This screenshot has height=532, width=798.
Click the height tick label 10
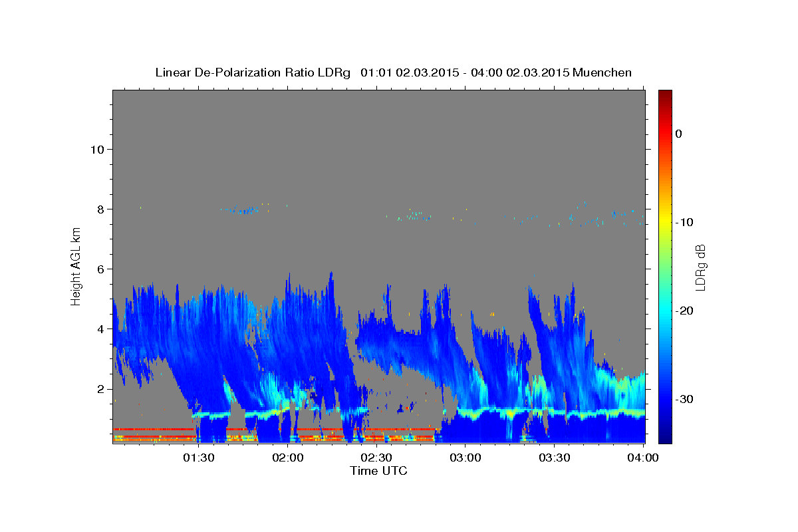(97, 149)
